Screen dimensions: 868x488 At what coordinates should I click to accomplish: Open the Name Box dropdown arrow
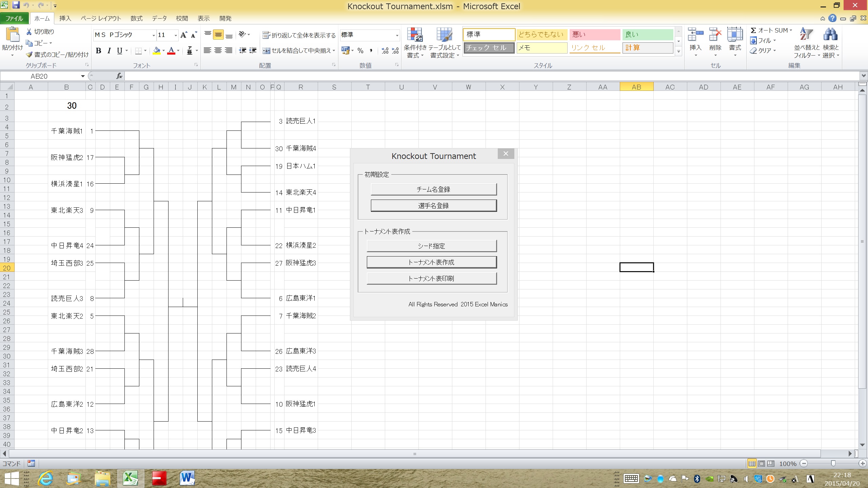tap(83, 76)
